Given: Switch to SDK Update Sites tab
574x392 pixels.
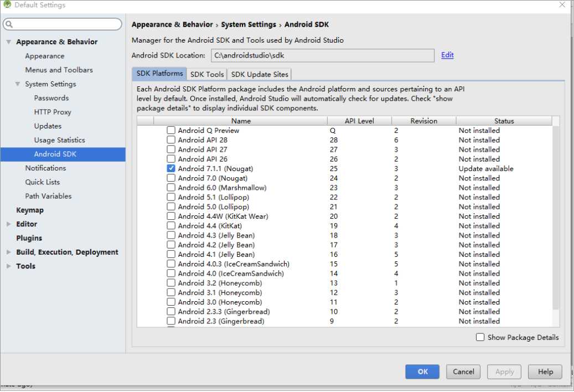Looking at the screenshot, I should (259, 74).
